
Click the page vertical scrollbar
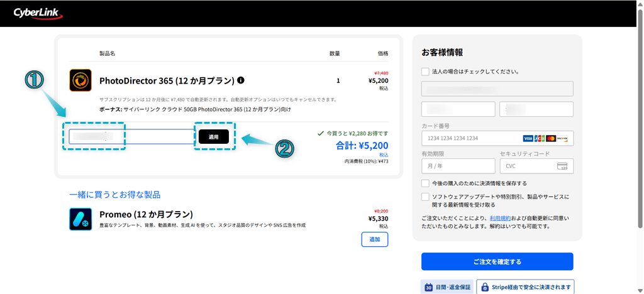click(x=640, y=118)
